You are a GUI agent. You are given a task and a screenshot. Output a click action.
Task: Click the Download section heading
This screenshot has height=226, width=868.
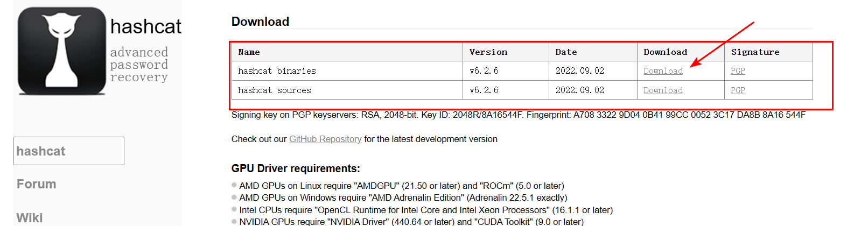click(260, 22)
